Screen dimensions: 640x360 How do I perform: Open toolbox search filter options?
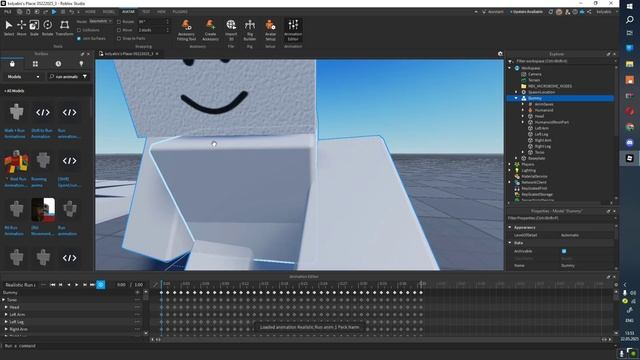(85, 76)
